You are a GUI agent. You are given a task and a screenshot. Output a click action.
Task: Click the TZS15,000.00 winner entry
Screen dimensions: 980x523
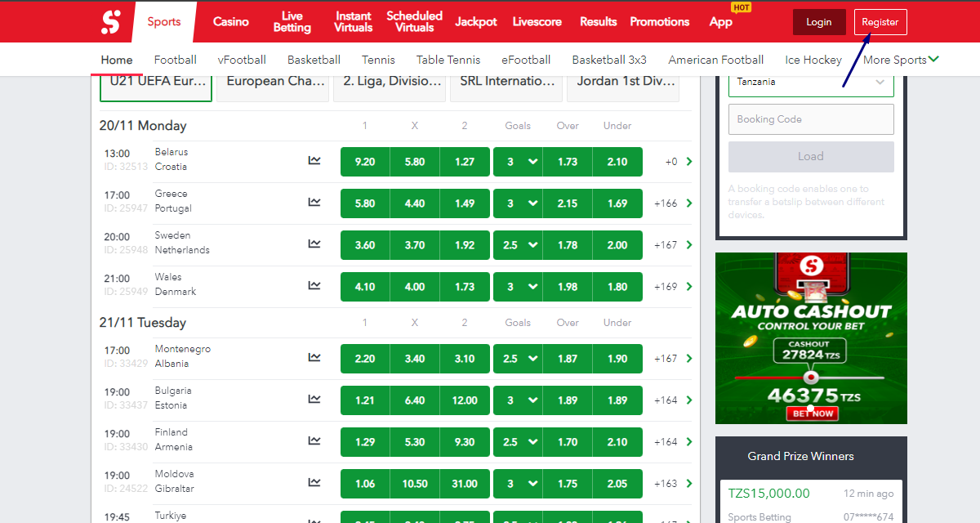[811, 502]
